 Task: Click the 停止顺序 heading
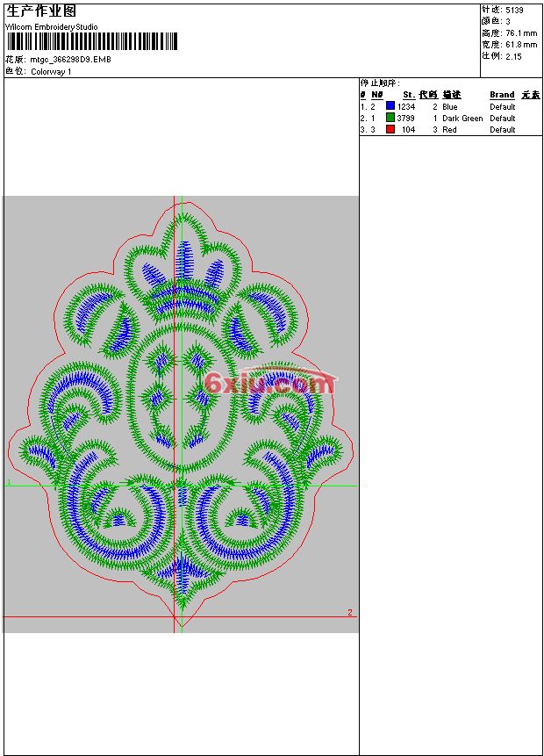(x=380, y=83)
